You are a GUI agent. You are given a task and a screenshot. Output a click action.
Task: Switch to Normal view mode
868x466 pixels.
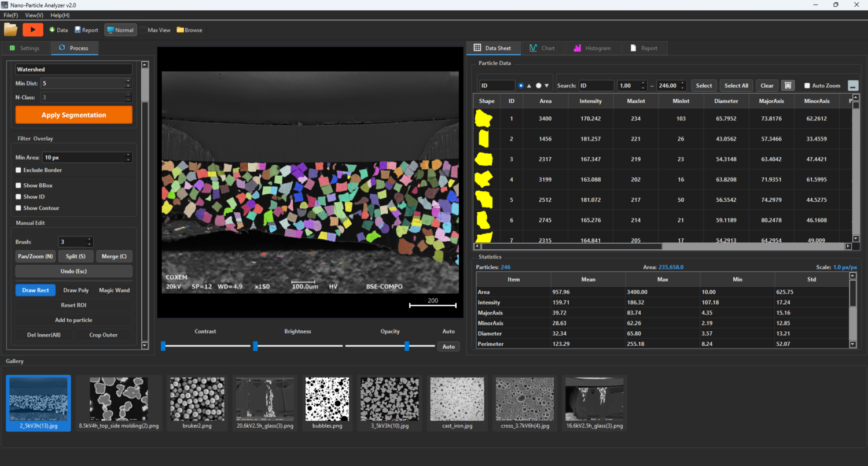pos(120,30)
